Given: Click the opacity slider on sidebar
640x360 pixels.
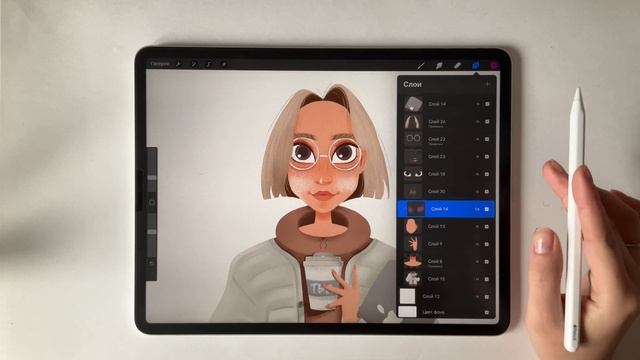Looking at the screenshot, I should click(152, 232).
